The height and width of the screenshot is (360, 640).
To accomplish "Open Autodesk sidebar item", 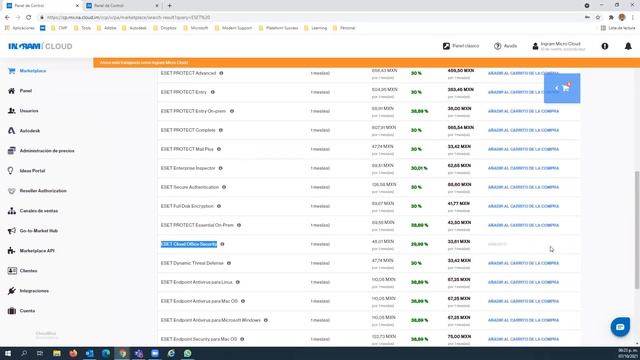I will (24, 131).
